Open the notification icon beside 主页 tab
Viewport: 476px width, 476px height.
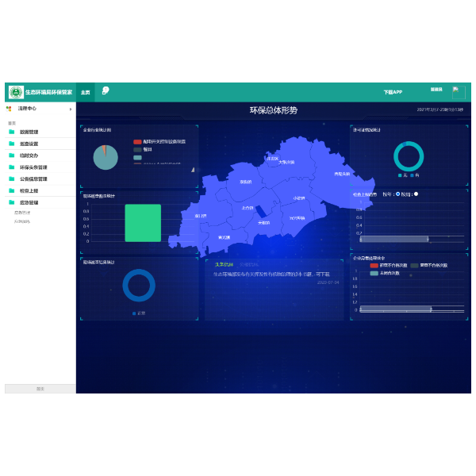(106, 91)
